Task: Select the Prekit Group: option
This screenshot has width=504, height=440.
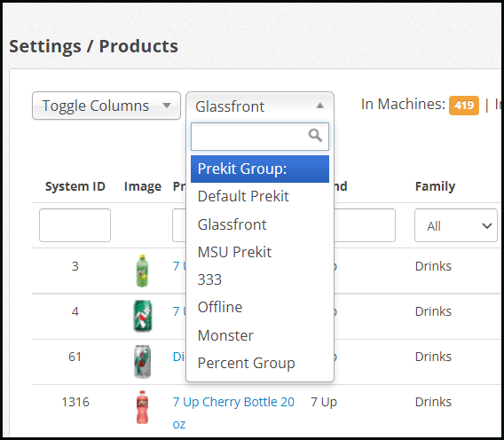Action: 260,169
